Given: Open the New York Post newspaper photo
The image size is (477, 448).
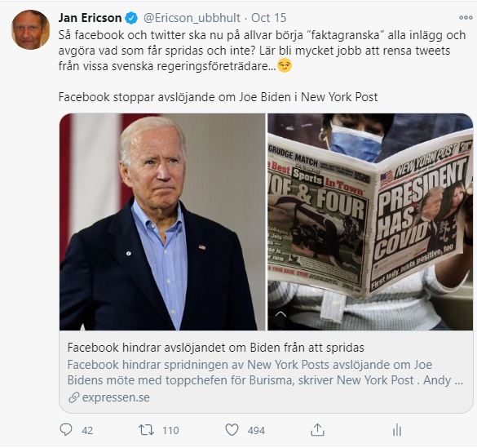Looking at the screenshot, I should click(370, 222).
